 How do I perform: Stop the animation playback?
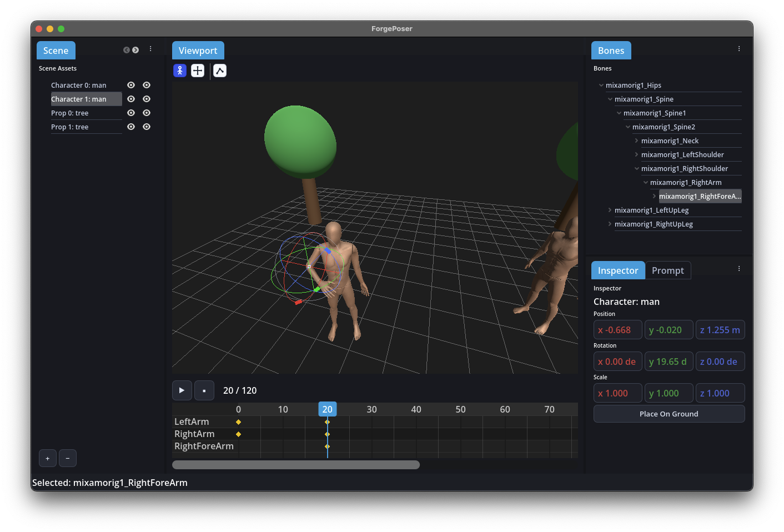204,390
